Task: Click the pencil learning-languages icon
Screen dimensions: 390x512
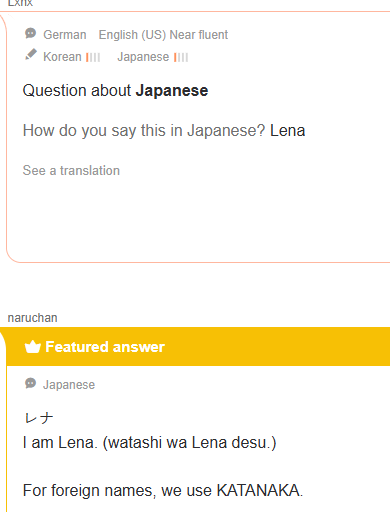Action: pos(31,55)
